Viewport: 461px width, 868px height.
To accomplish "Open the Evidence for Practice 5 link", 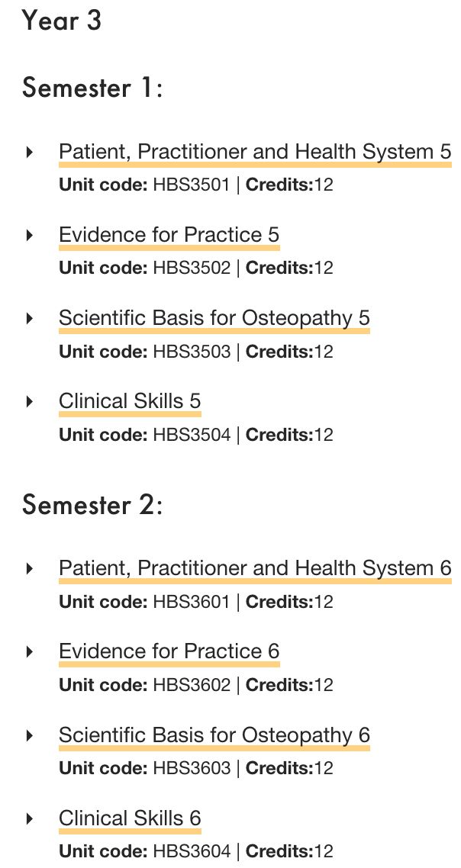I will (x=169, y=235).
